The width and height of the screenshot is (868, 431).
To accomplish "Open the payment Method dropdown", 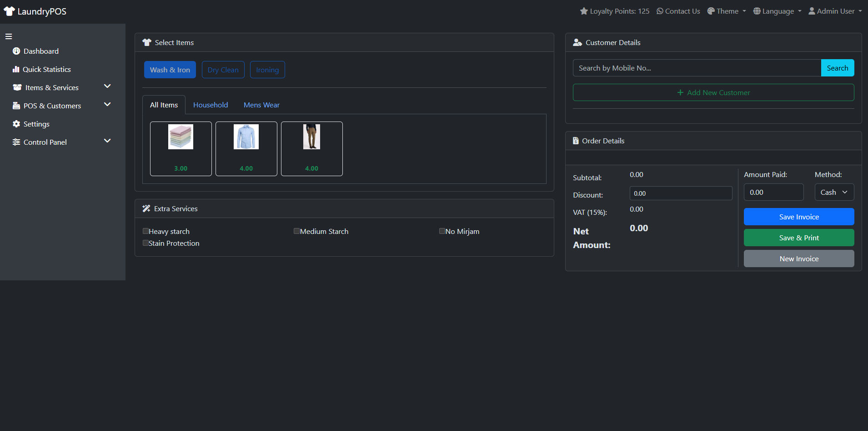I will click(834, 192).
